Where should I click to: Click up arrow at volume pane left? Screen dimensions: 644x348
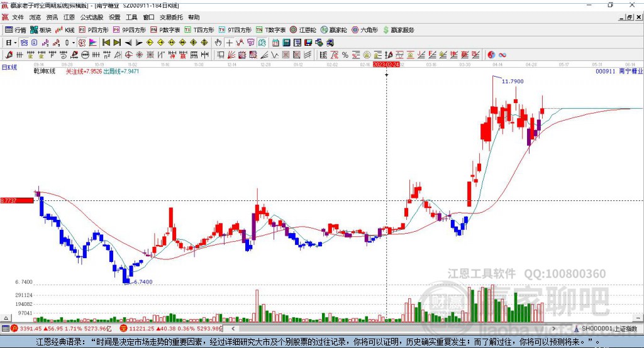coord(6,318)
